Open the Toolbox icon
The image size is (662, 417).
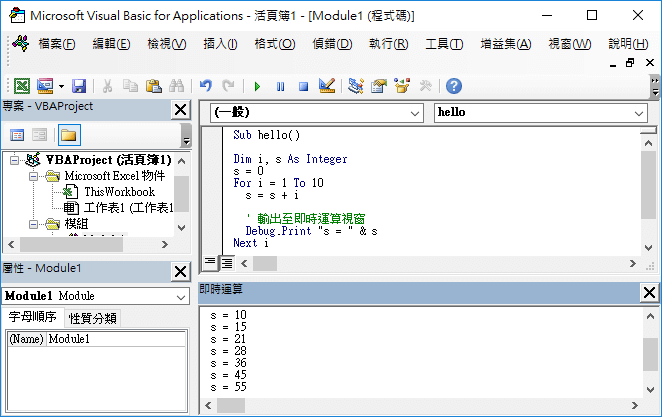(425, 86)
